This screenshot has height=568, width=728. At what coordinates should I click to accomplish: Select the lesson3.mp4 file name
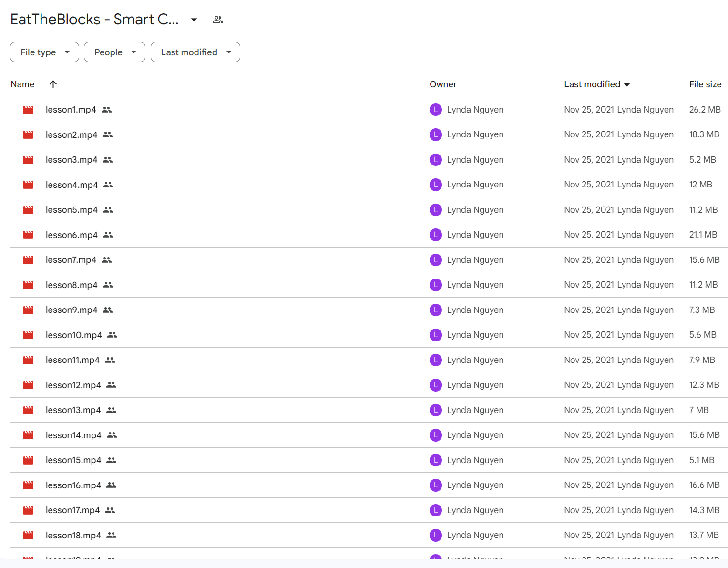72,160
